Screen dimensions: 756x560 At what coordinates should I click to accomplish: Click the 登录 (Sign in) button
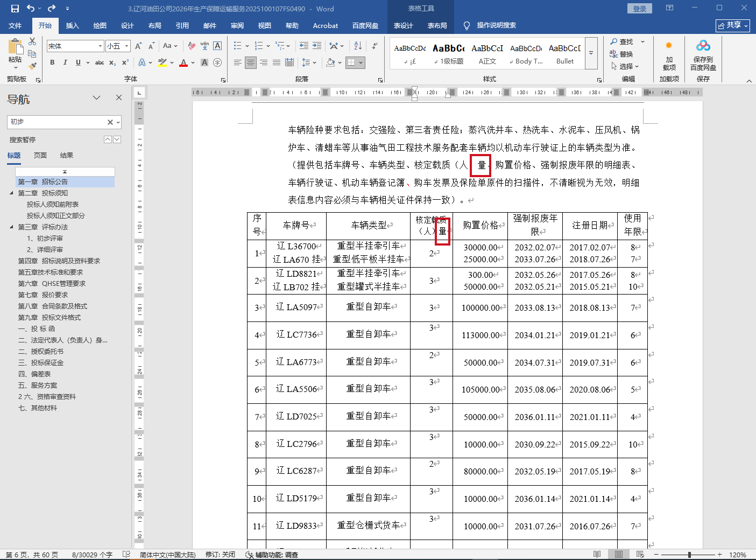point(640,9)
